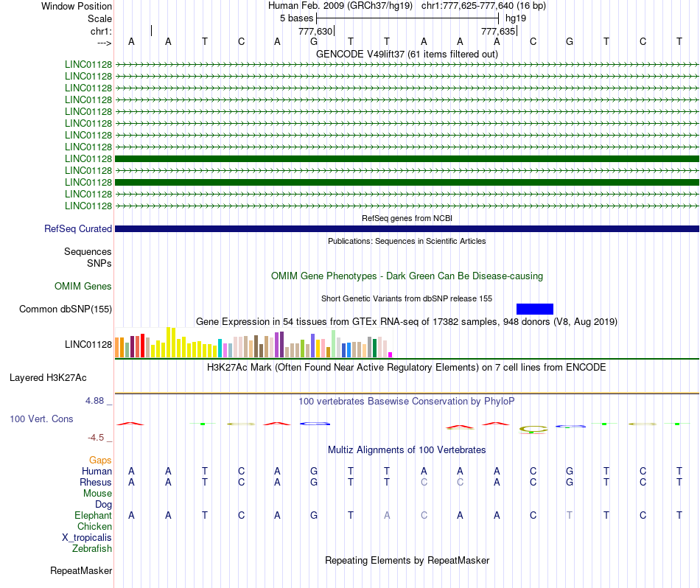This screenshot has height=588, width=700.
Task: Click the Rhesus species label
Action: (x=96, y=482)
